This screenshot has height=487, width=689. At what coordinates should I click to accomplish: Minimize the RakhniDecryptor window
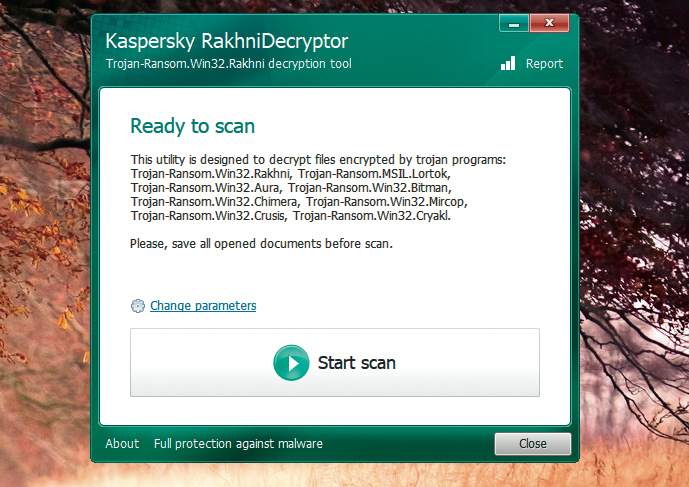tap(511, 21)
